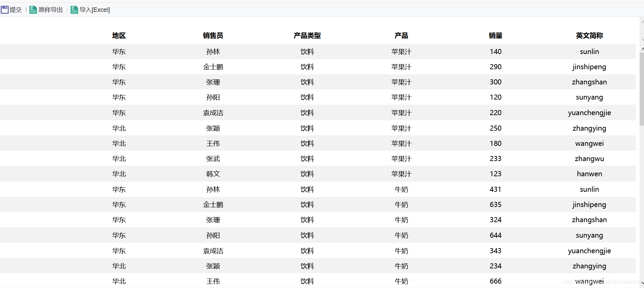Click the 地区 column header
644x288 pixels.
(119, 35)
